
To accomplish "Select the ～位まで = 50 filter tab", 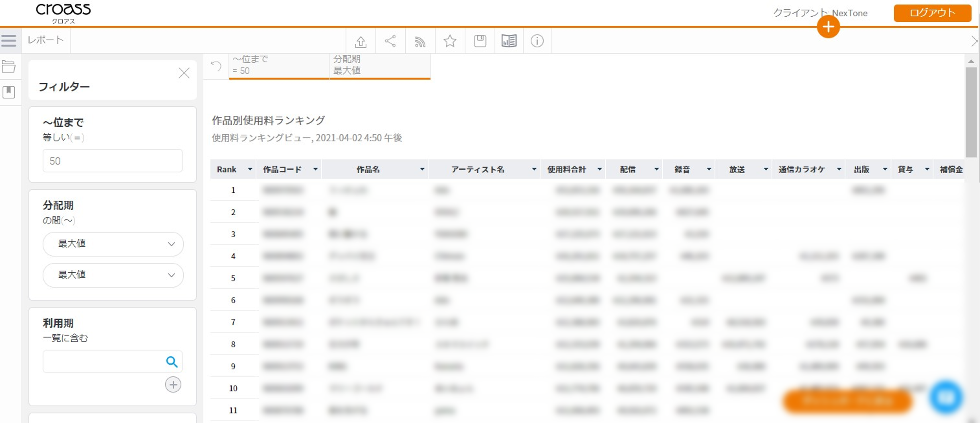I will pos(279,65).
